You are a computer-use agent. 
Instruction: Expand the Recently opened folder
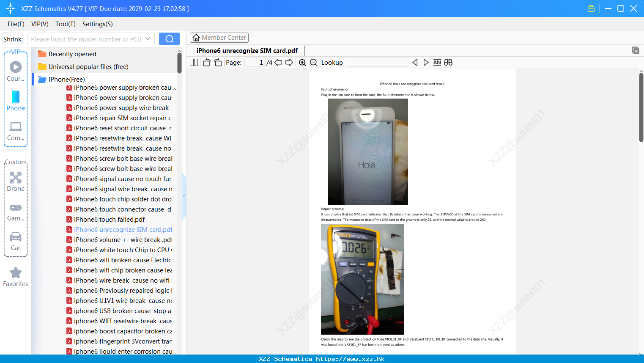coord(72,54)
